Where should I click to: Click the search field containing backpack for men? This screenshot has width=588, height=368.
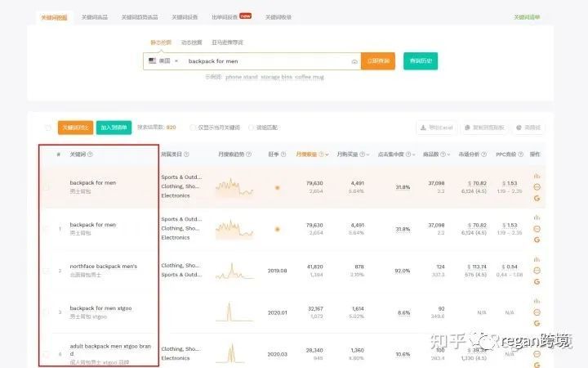click(x=267, y=61)
